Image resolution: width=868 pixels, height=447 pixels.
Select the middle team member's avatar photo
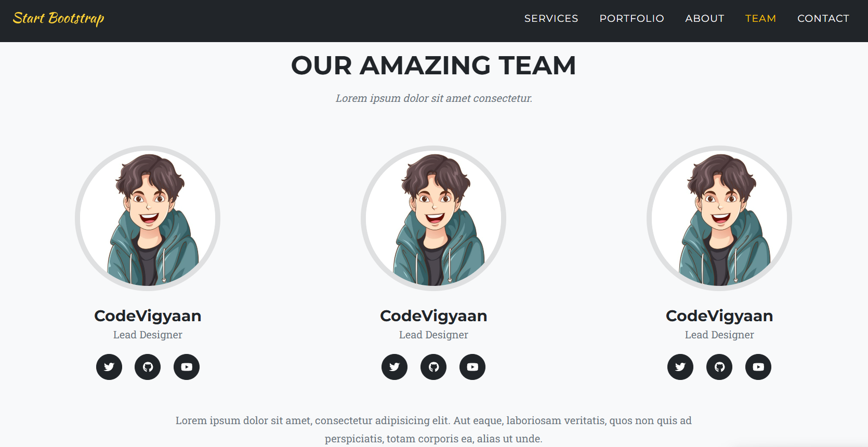(433, 218)
